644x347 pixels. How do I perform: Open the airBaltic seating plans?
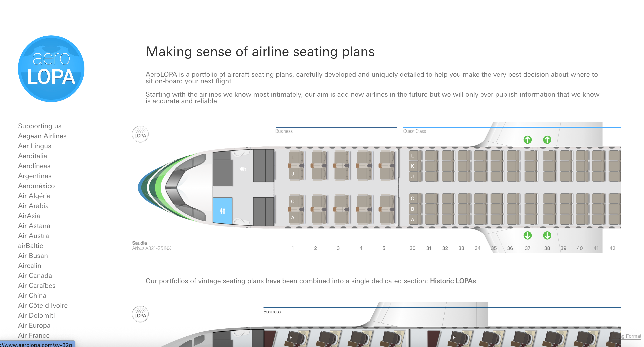point(31,246)
